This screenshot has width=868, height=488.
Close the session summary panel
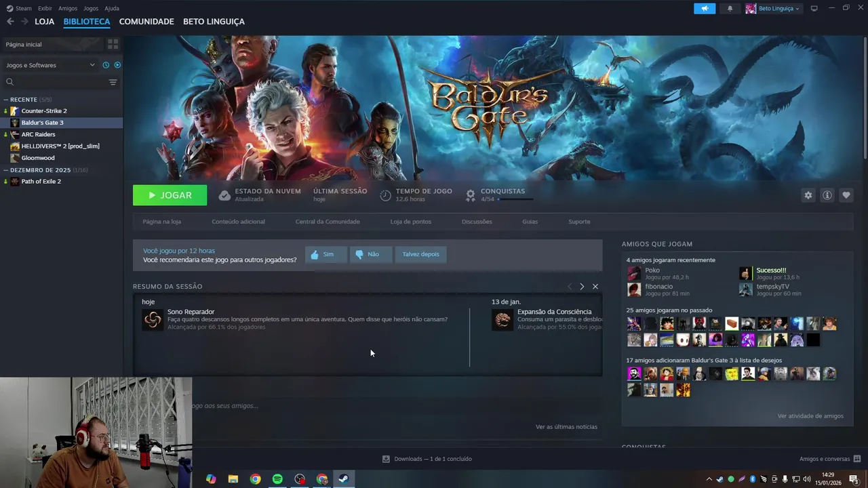point(595,287)
